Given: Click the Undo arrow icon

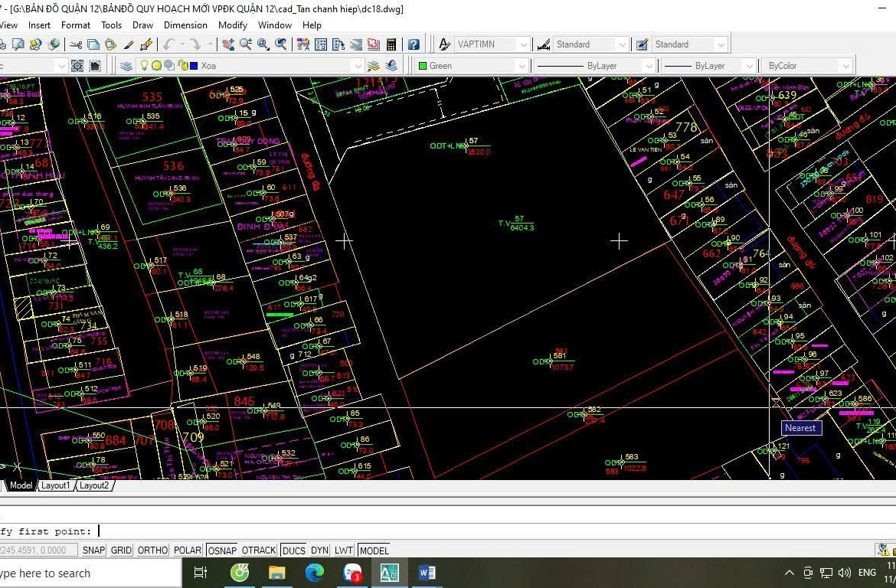Looking at the screenshot, I should coord(168,44).
